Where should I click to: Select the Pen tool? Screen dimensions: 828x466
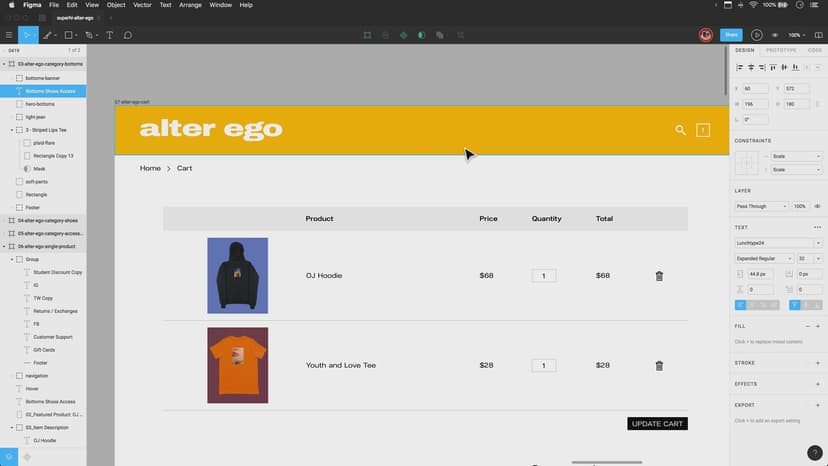[x=46, y=35]
